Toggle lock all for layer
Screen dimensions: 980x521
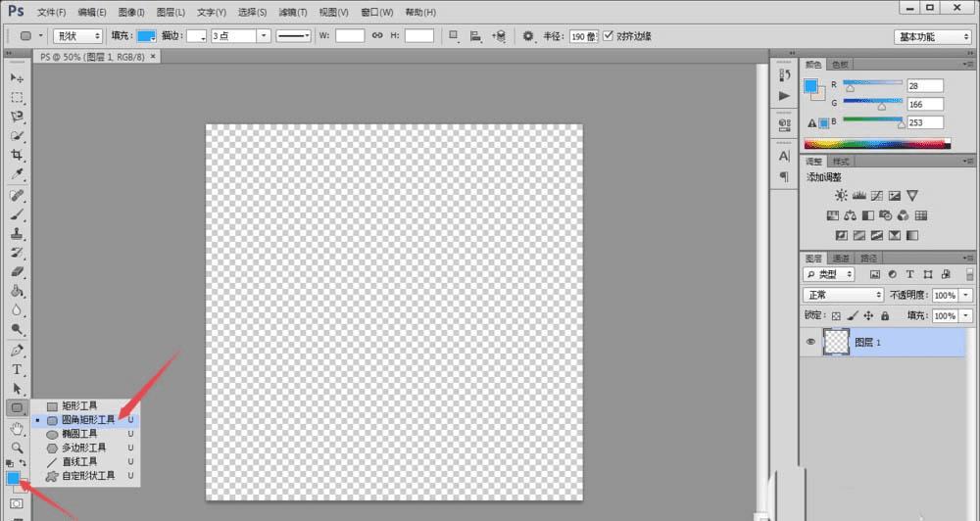pos(884,316)
